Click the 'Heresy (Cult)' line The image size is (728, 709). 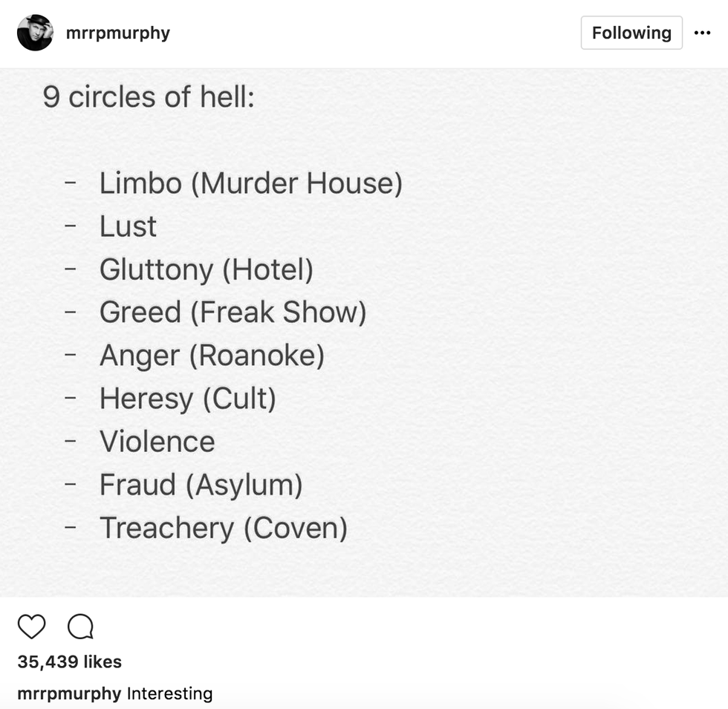pos(187,399)
